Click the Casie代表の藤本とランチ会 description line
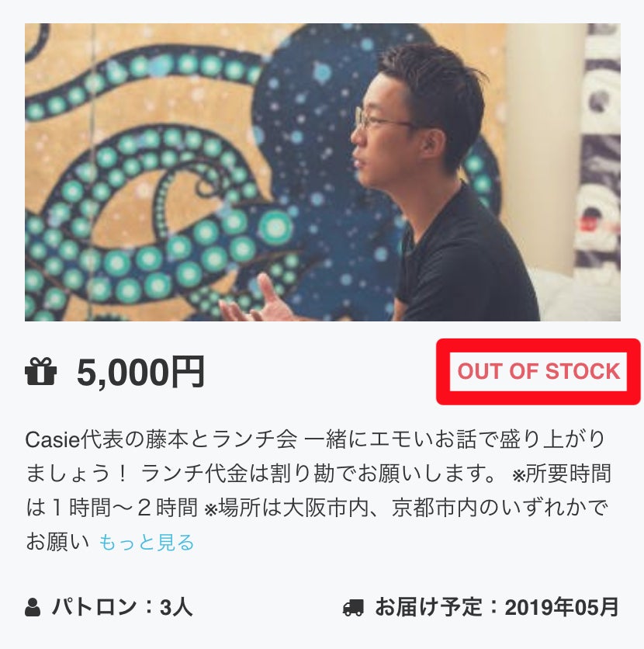The width and height of the screenshot is (644, 649). pos(161,439)
